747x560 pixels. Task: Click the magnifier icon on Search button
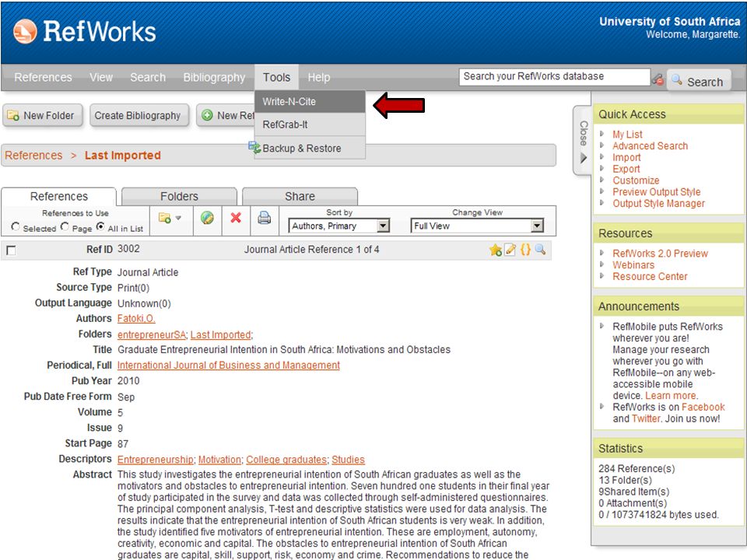tap(676, 80)
